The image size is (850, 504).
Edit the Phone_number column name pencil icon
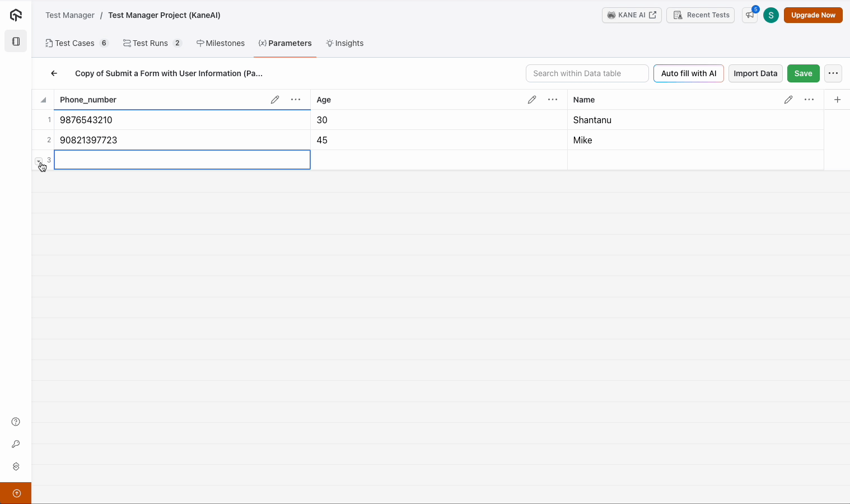point(275,100)
